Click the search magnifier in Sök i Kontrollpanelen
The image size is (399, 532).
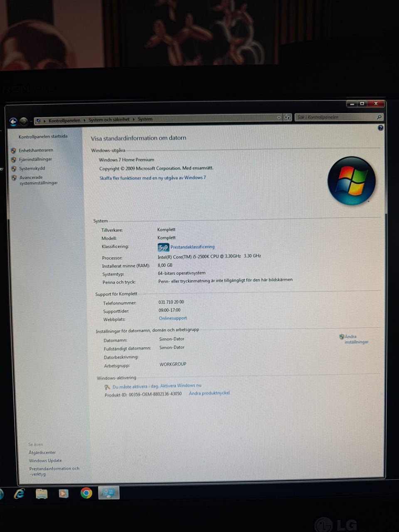379,117
